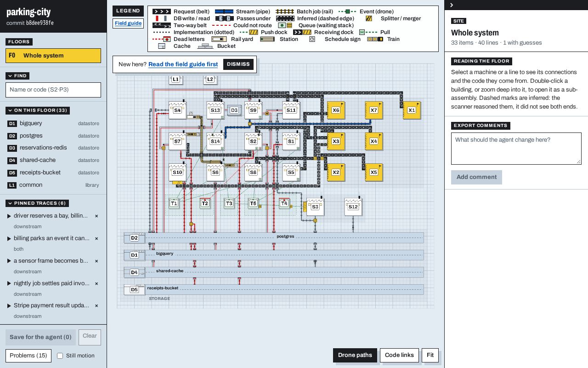This screenshot has width=588, height=368.
Task: Click the Fit button
Action: click(x=430, y=355)
